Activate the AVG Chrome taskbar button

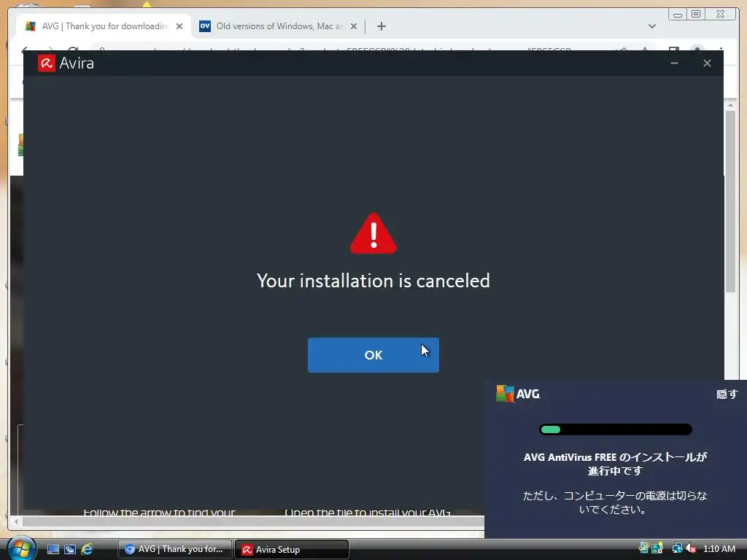pos(174,549)
